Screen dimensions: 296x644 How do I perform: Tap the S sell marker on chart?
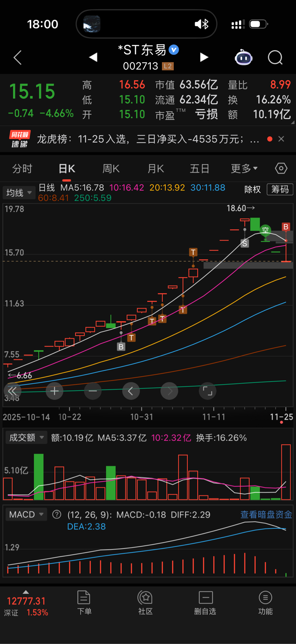[x=244, y=243]
